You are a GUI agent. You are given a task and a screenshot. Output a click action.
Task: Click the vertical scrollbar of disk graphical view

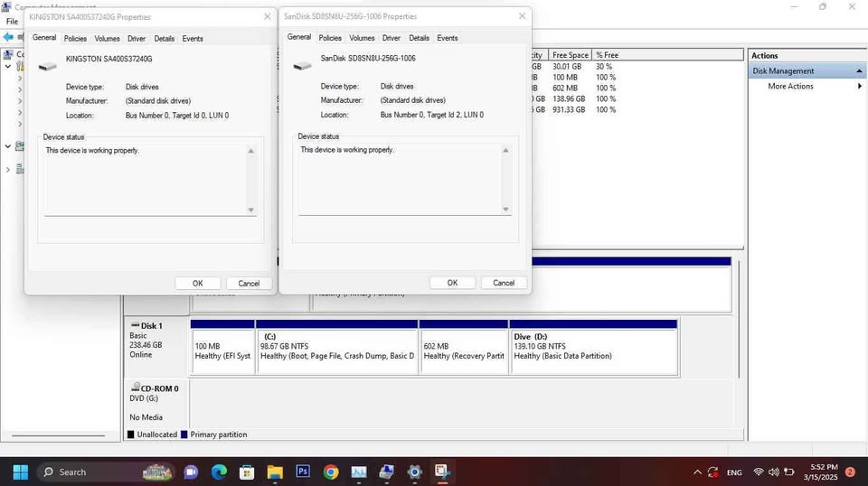point(739,320)
